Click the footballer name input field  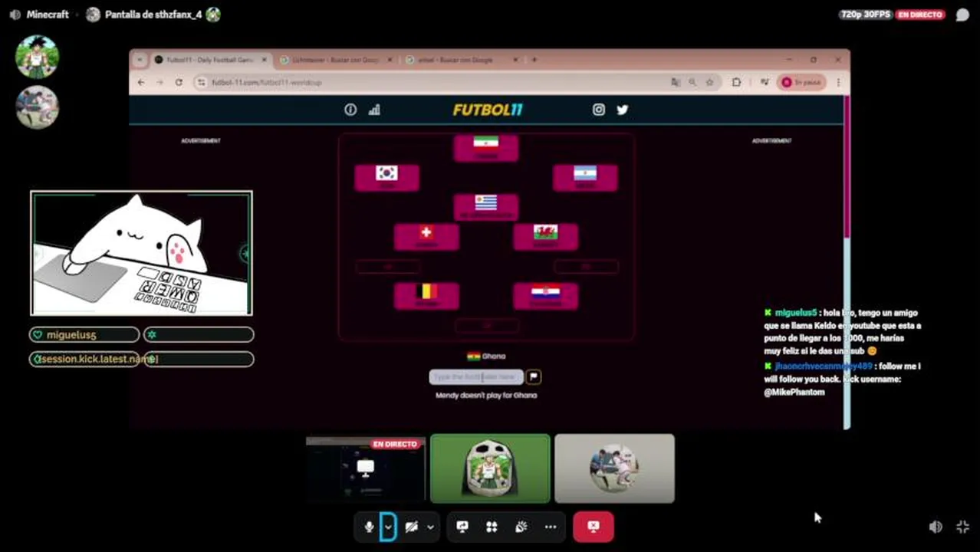475,376
